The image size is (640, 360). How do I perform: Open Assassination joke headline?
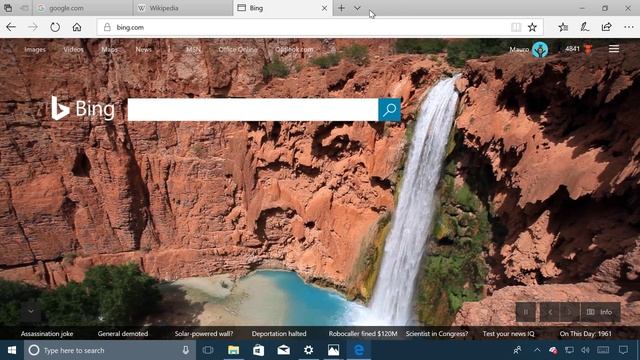point(47,334)
